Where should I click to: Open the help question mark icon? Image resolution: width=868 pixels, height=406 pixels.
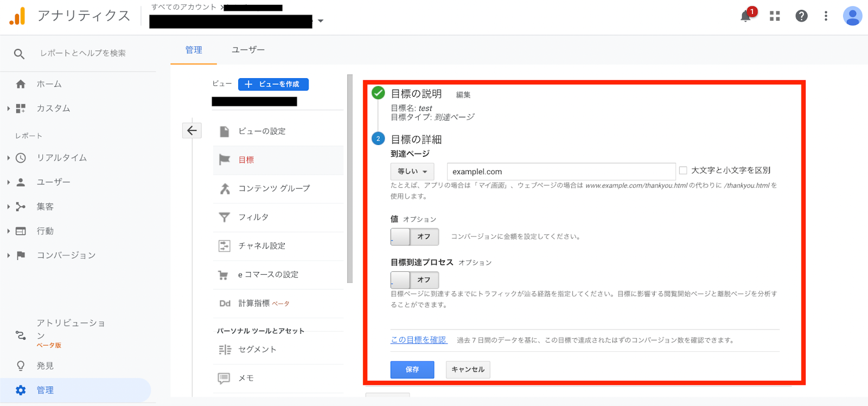(x=801, y=16)
